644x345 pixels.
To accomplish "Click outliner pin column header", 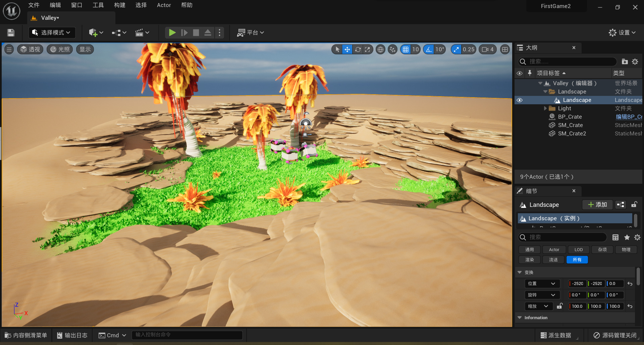I will point(530,73).
